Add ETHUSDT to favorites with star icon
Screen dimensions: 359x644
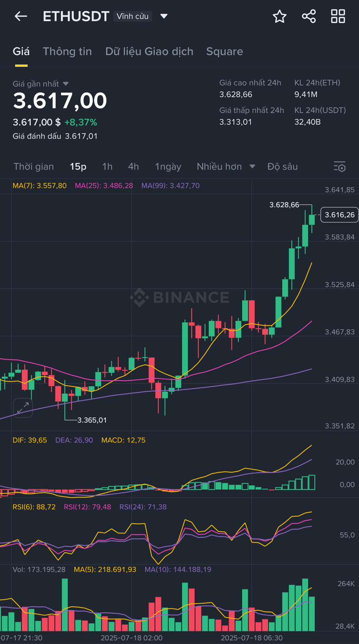pos(280,16)
